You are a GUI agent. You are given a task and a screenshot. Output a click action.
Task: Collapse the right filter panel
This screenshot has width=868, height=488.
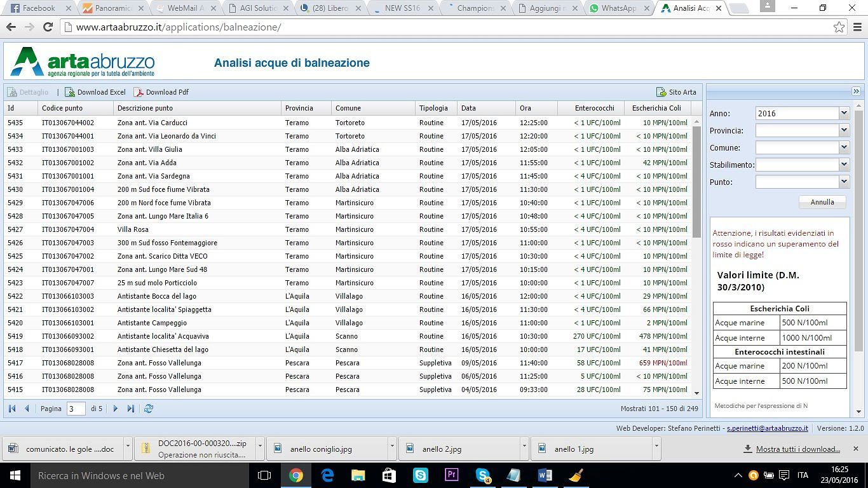855,91
